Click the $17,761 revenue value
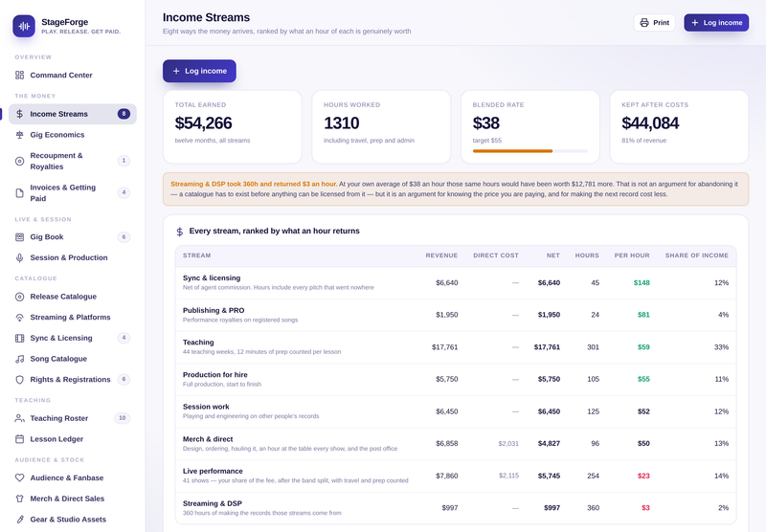The width and height of the screenshot is (766, 532). (444, 347)
